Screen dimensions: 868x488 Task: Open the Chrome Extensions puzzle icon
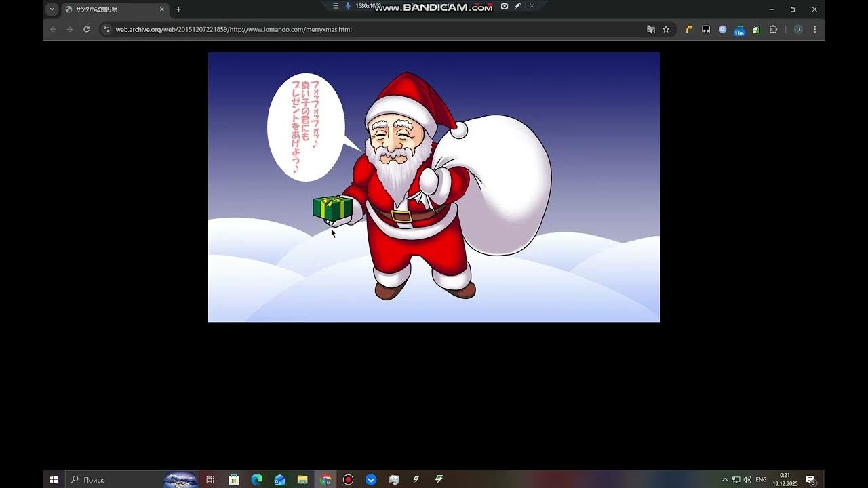(773, 29)
